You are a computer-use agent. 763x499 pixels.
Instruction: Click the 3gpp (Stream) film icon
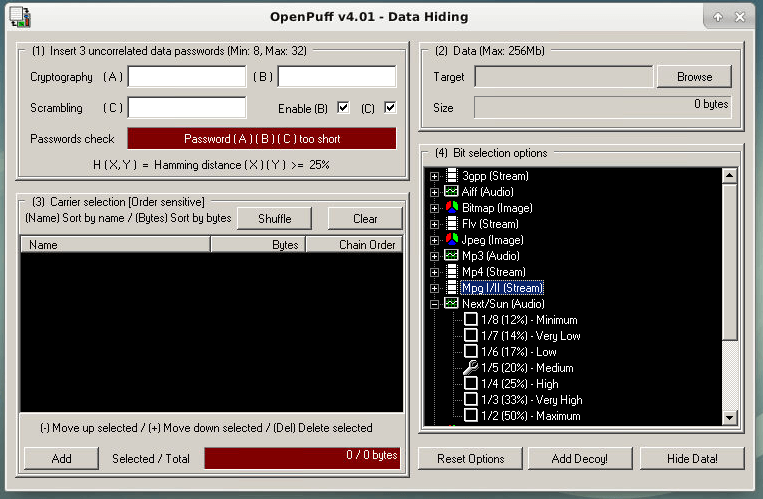tap(452, 176)
